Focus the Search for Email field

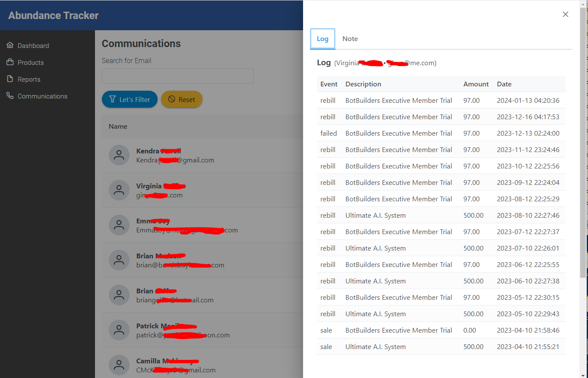pyautogui.click(x=178, y=76)
